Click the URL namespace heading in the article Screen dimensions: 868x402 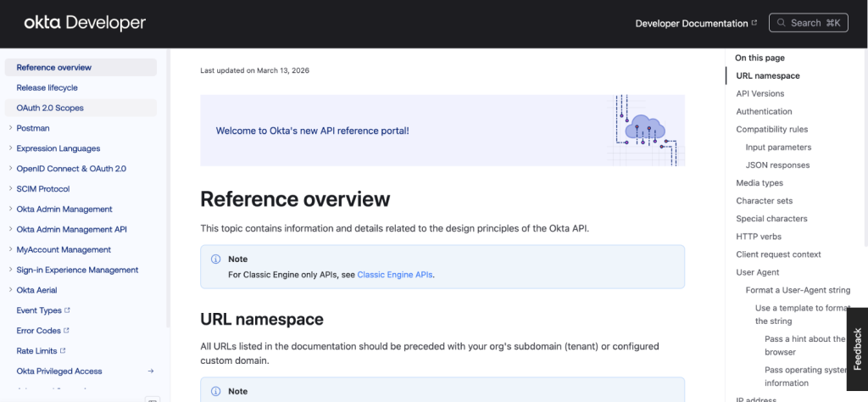[x=262, y=320]
